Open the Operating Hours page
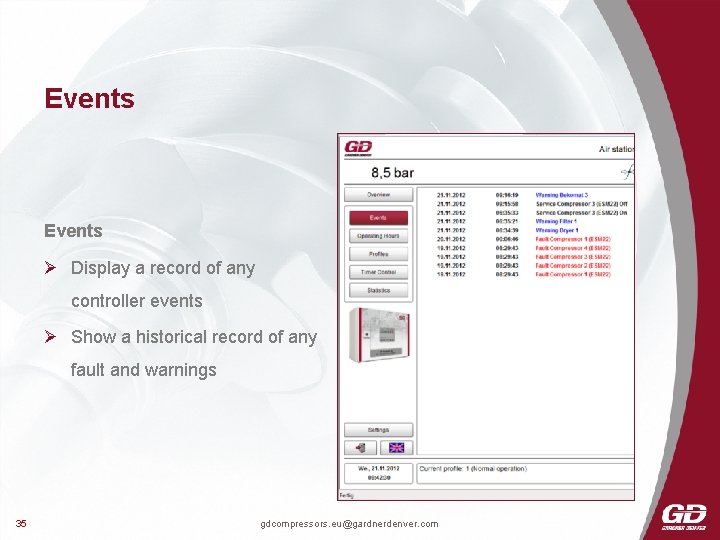This screenshot has height=540, width=720. tap(378, 236)
